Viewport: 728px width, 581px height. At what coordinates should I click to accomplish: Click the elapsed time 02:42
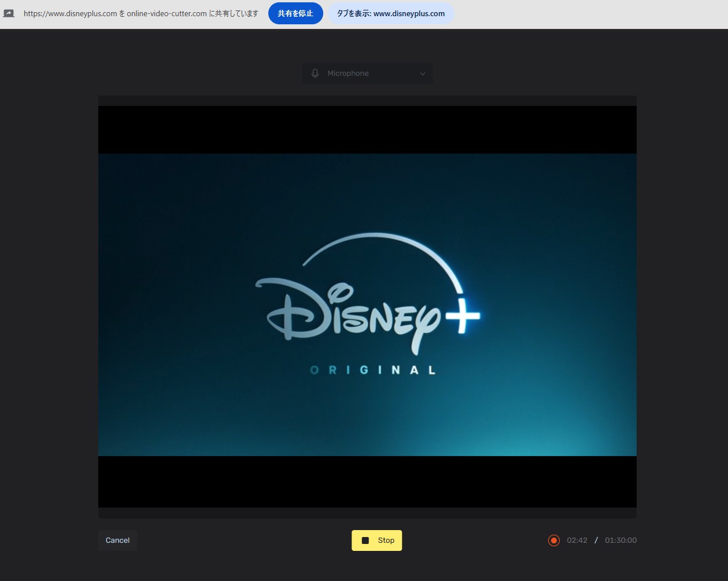click(x=577, y=540)
